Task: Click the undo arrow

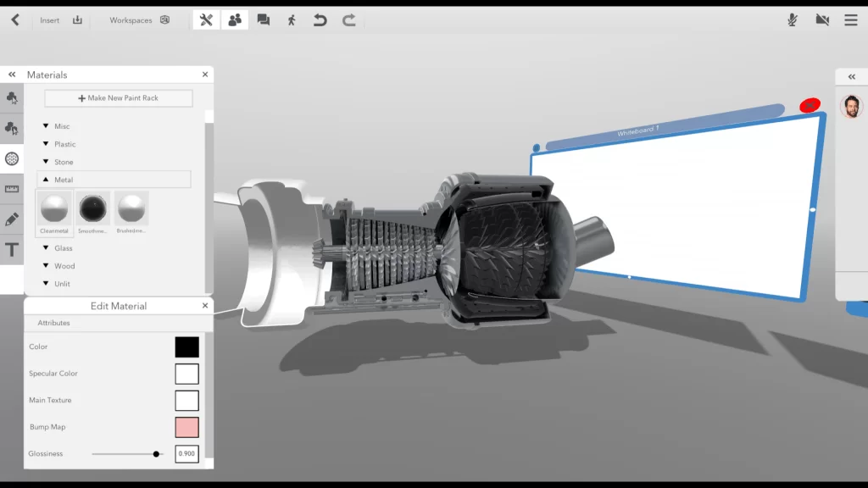Action: pyautogui.click(x=320, y=19)
